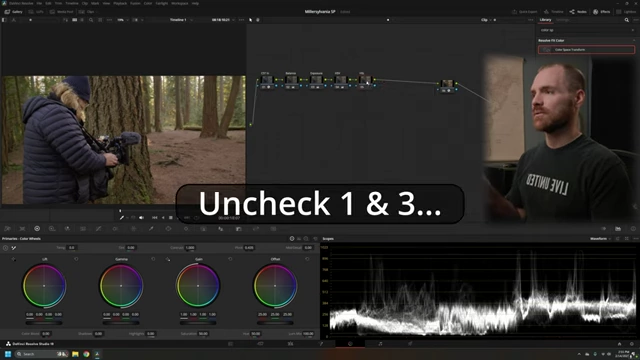Select the pointer tool in node editor
The height and width of the screenshot is (360, 640).
(251, 20)
